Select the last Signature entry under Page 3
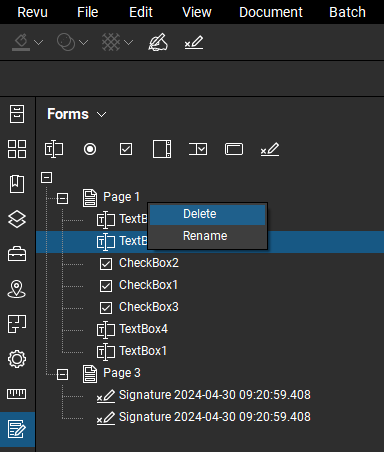This screenshot has width=384, height=452. [215, 417]
